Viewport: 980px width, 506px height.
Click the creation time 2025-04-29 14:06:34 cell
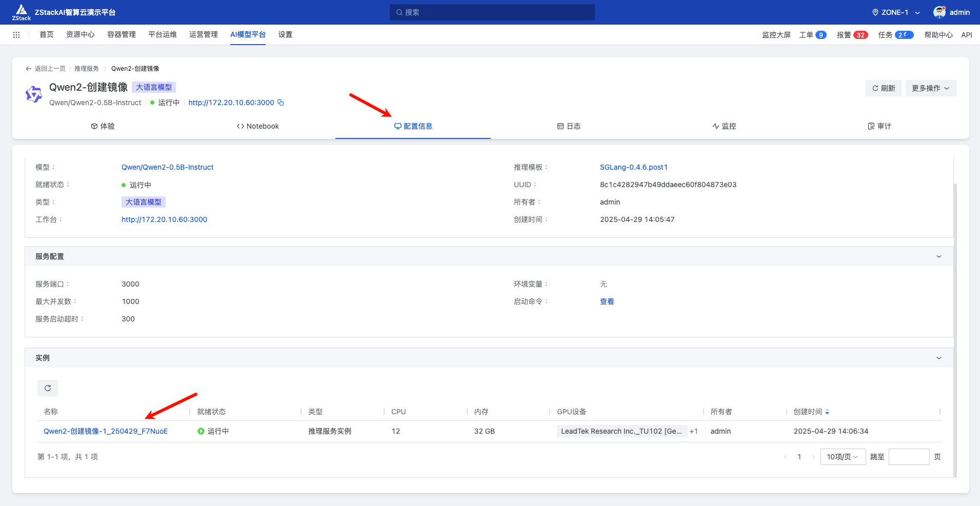831,431
